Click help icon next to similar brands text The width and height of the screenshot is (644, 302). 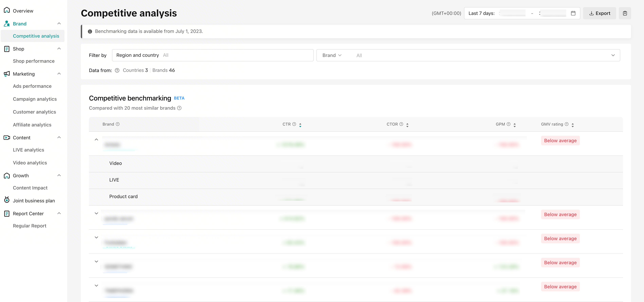coord(179,108)
